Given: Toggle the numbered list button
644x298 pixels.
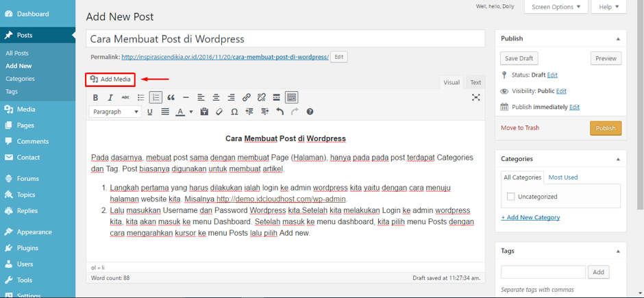Looking at the screenshot, I should (156, 98).
